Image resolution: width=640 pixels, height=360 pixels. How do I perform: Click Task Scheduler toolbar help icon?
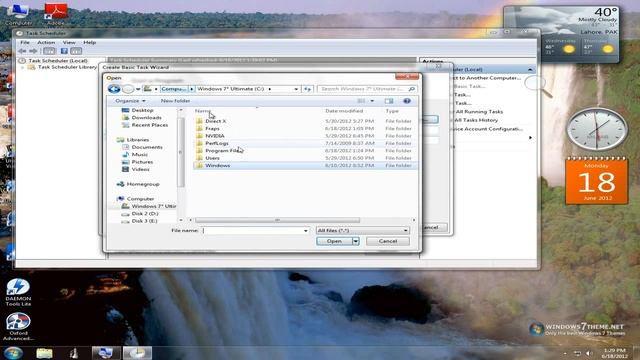tap(64, 51)
